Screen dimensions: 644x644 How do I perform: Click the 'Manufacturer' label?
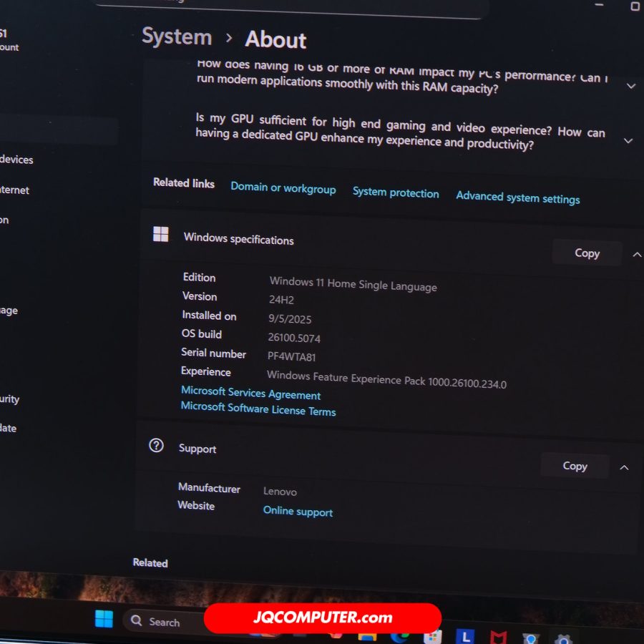click(209, 488)
